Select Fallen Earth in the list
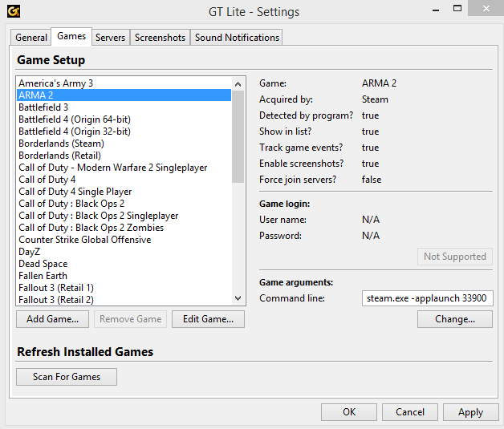 (124, 276)
